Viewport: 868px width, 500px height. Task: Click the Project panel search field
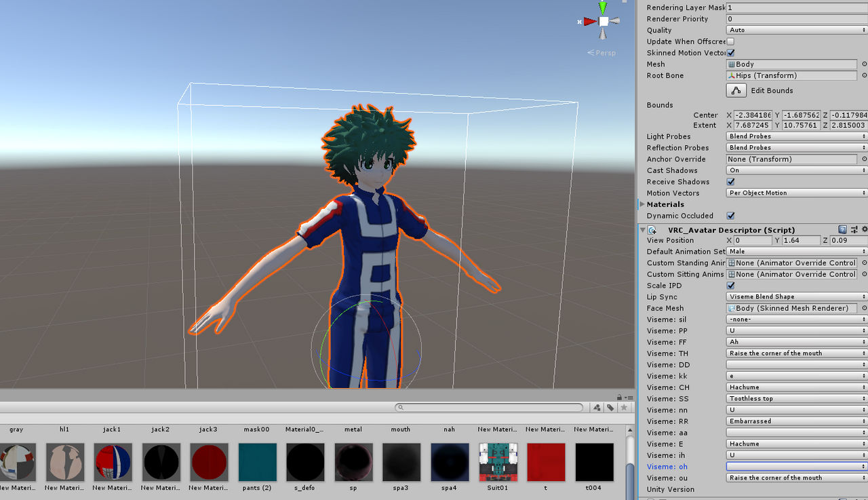[490, 408]
